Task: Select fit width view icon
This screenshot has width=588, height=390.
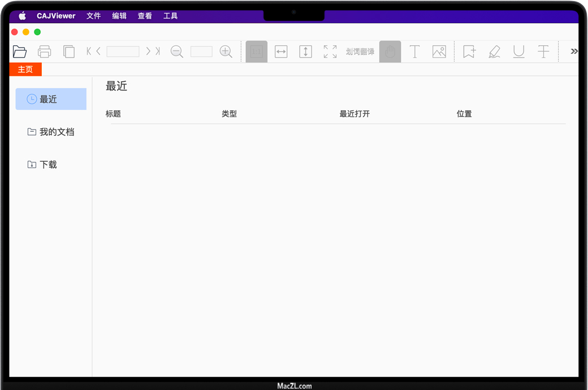Action: (281, 51)
